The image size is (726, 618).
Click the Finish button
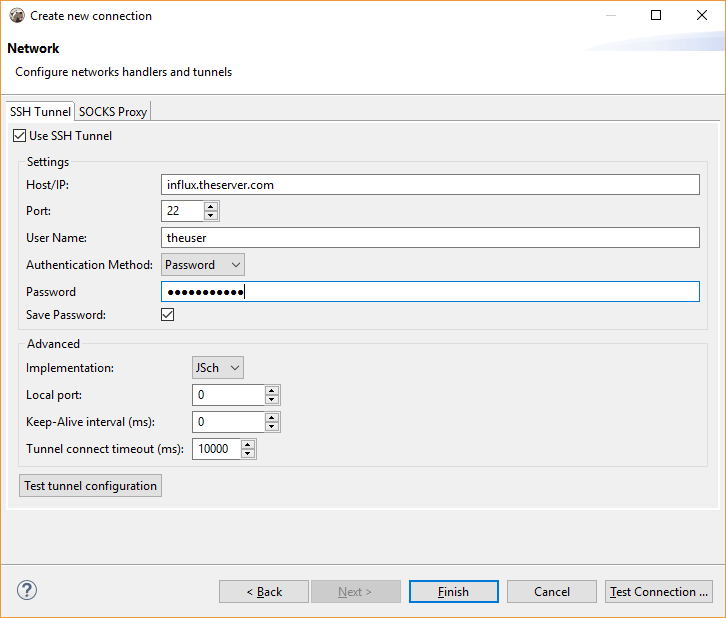(454, 592)
